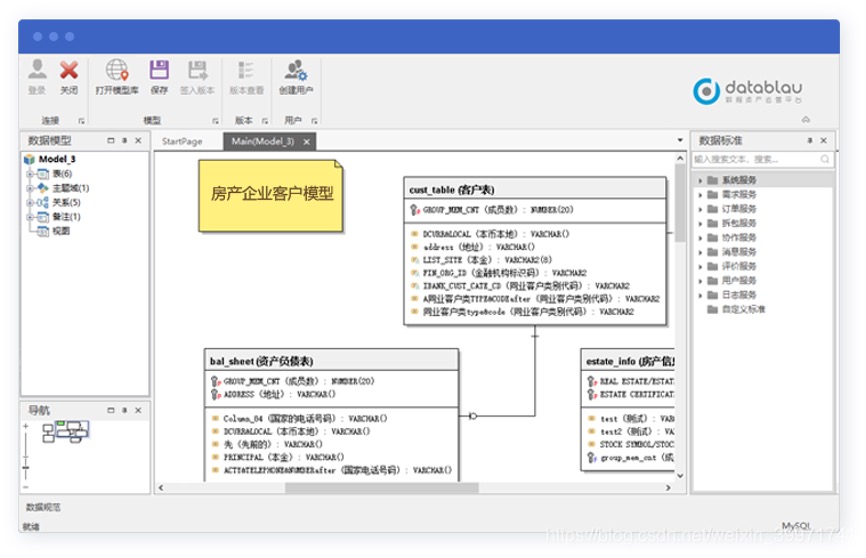
Task: Open 模型 group dialog launcher
Action: pos(215,120)
